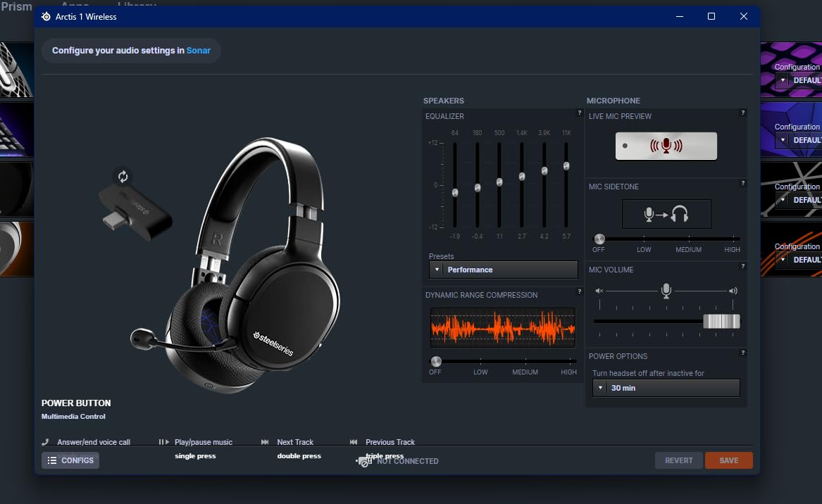The image size is (822, 504).
Task: Click the Next Track skip icon
Action: (x=265, y=442)
